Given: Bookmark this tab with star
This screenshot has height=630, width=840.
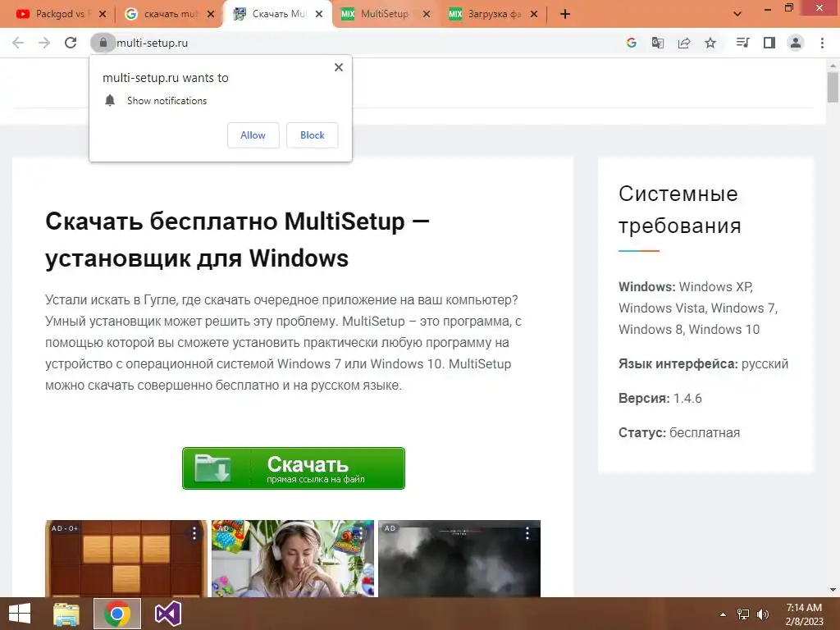Looking at the screenshot, I should pyautogui.click(x=710, y=43).
